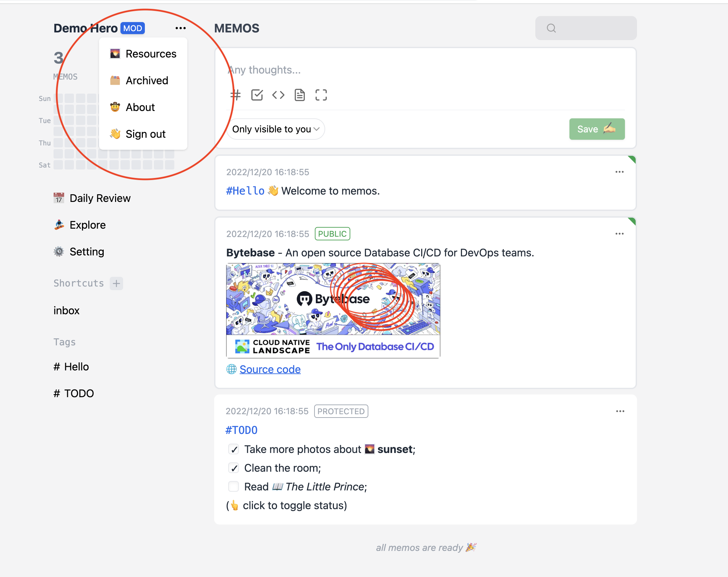
Task: Click the code block icon in editor
Action: [x=278, y=95]
